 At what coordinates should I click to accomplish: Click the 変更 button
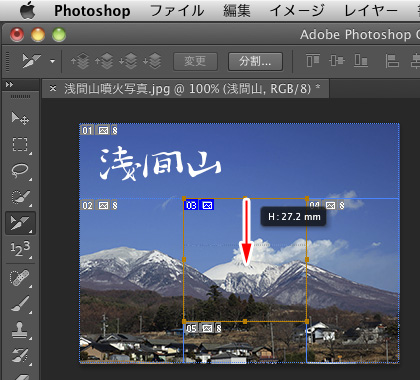(195, 61)
